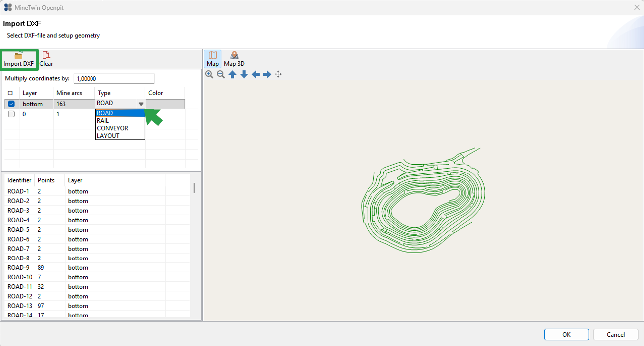
Task: Click the zoom in magnifier icon
Action: tap(209, 74)
